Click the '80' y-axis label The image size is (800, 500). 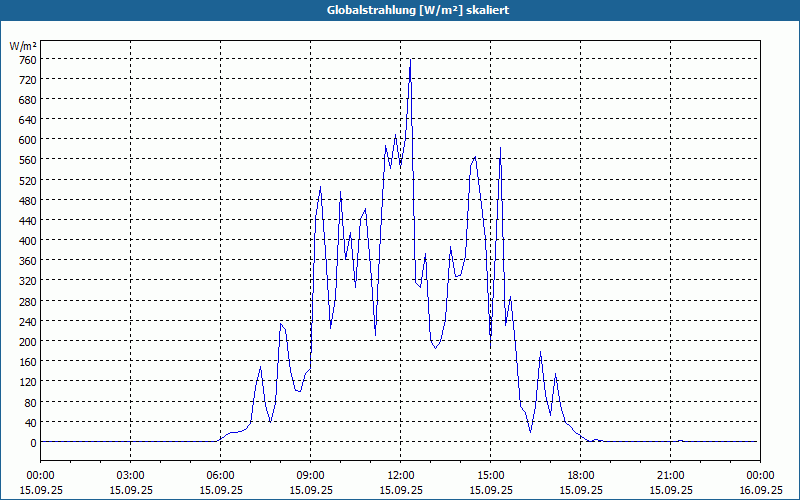pyautogui.click(x=31, y=403)
